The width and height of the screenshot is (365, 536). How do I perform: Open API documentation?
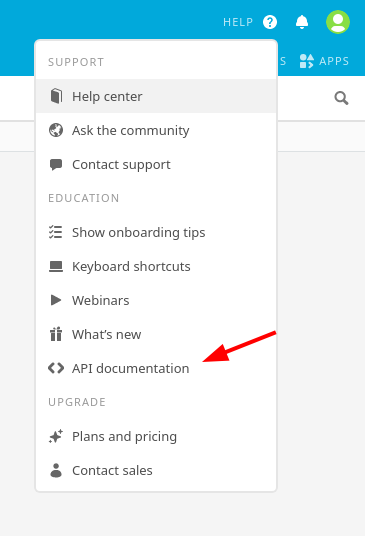(156, 368)
